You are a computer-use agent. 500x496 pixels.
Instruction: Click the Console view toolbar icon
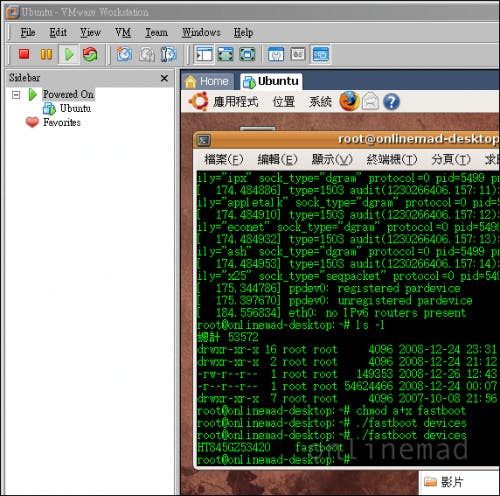(320, 54)
